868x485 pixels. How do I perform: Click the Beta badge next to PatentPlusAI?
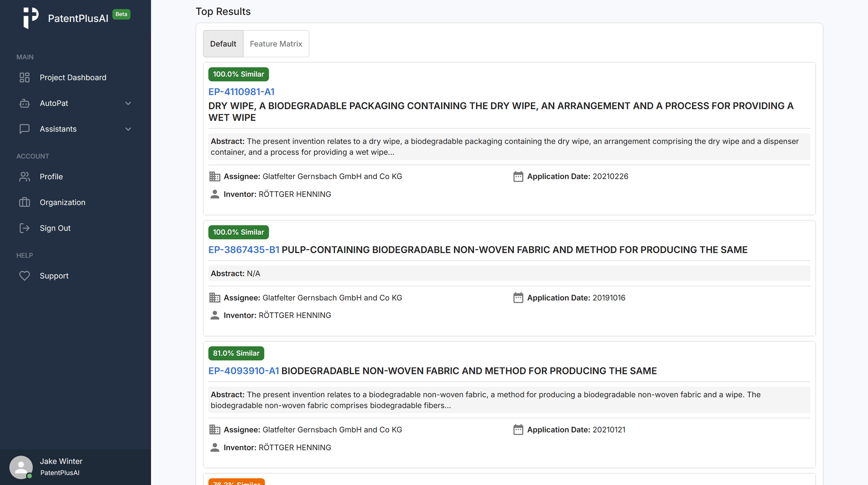pyautogui.click(x=122, y=14)
